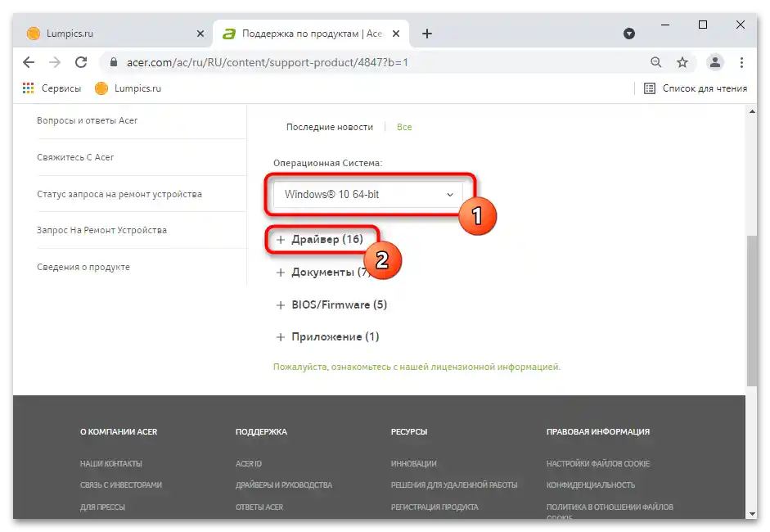The height and width of the screenshot is (532, 770).
Task: Open КОНФИДЕНЦИАЛЬНОСТЬ footer link
Action: pos(591,485)
